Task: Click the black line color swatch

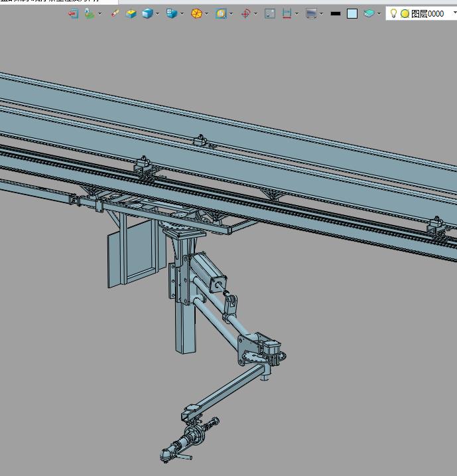Action: tap(336, 14)
